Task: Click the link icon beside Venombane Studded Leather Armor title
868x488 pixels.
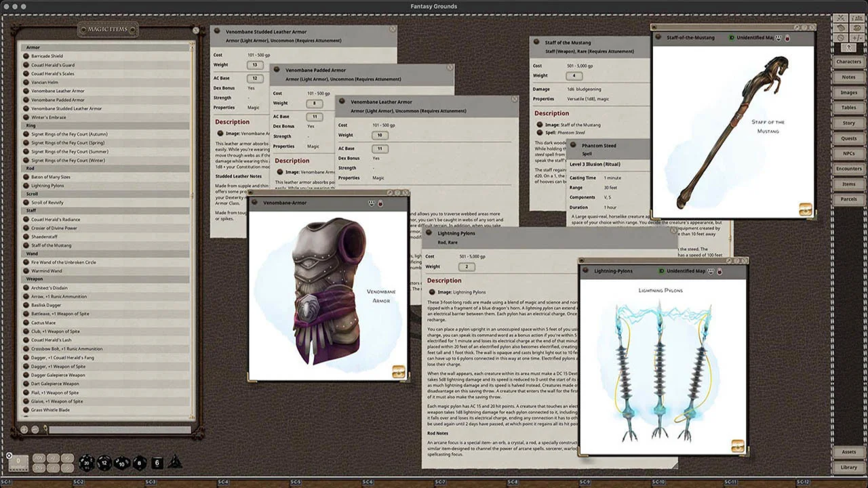Action: pyautogui.click(x=218, y=31)
